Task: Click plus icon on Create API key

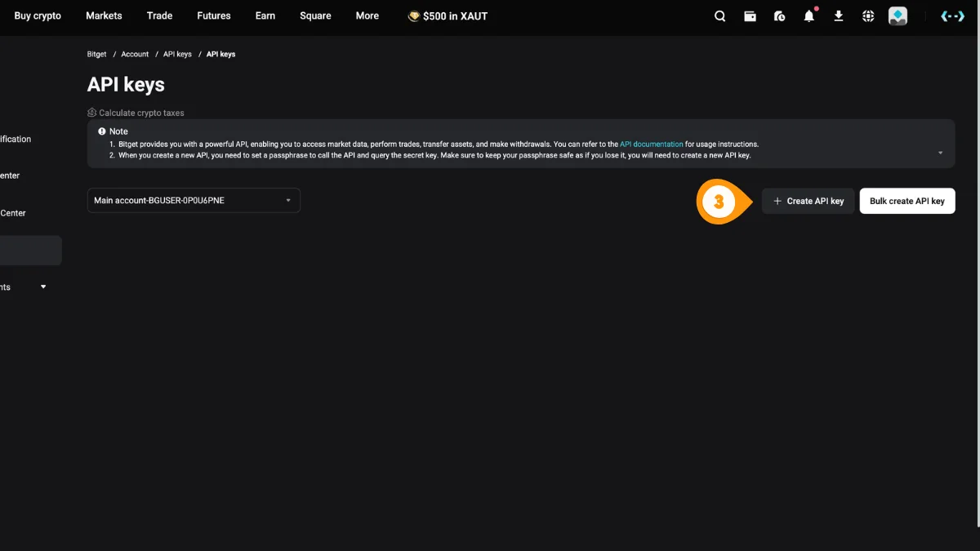Action: pyautogui.click(x=777, y=201)
